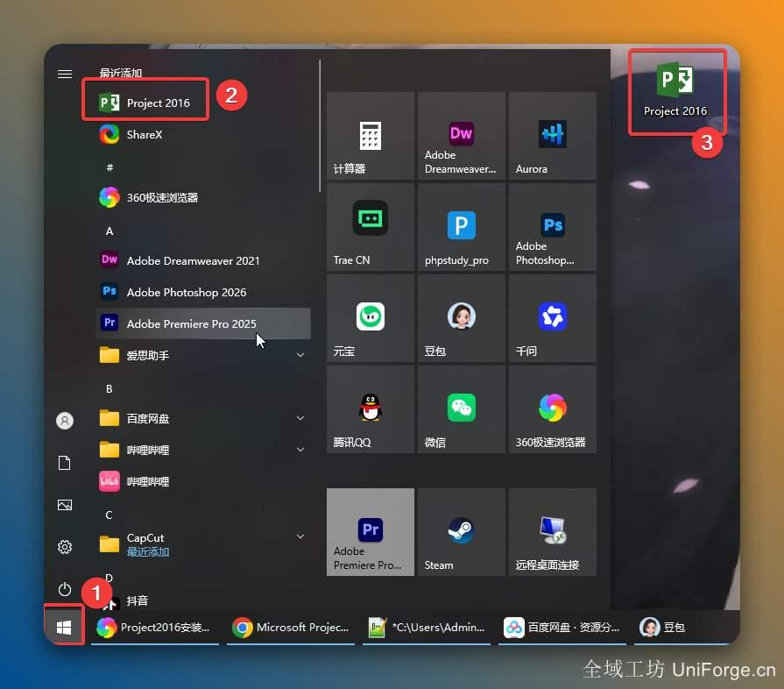Image resolution: width=784 pixels, height=689 pixels.
Task: Expand the 哔哩哔哩 folder
Action: click(x=203, y=450)
